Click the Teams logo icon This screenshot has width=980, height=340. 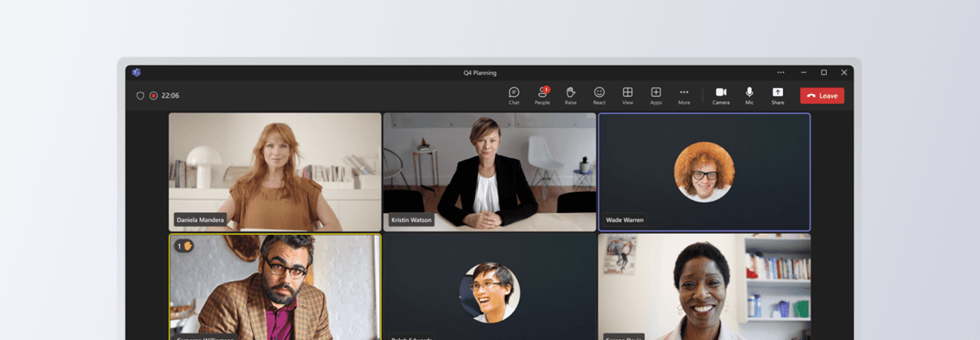(136, 72)
